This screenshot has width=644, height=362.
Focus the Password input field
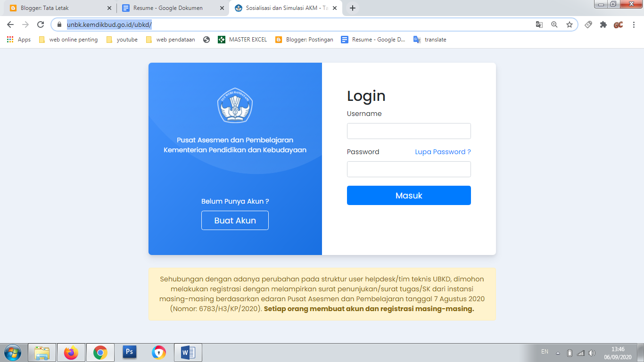(x=409, y=169)
